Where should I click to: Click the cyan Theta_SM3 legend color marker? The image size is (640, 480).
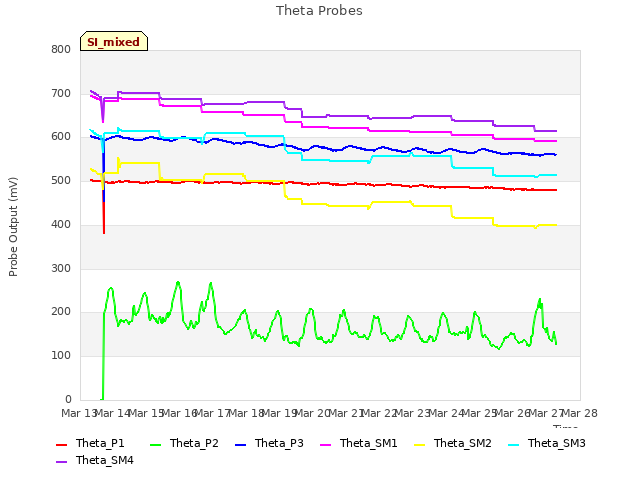click(x=513, y=444)
